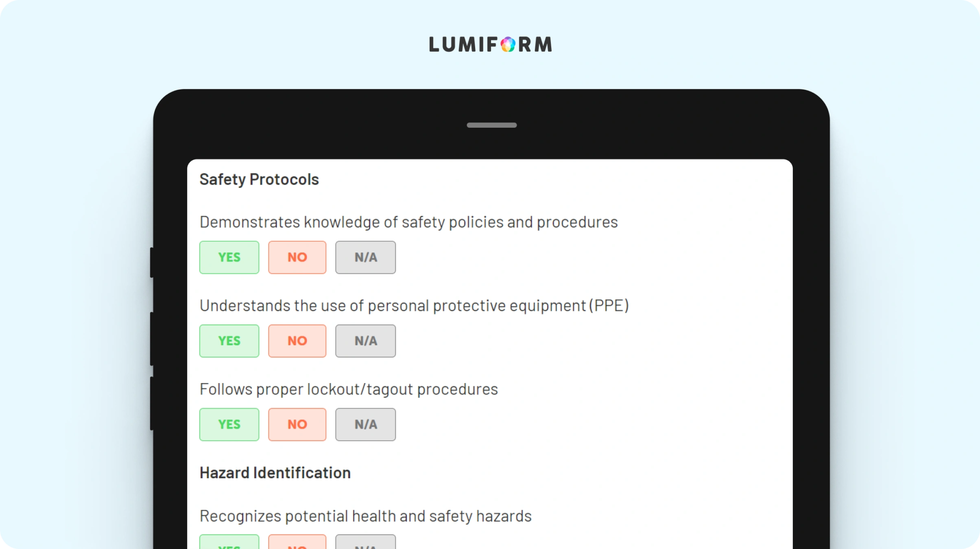Mark N/A for safety policies knowledge
980x549 pixels.
[x=366, y=257]
